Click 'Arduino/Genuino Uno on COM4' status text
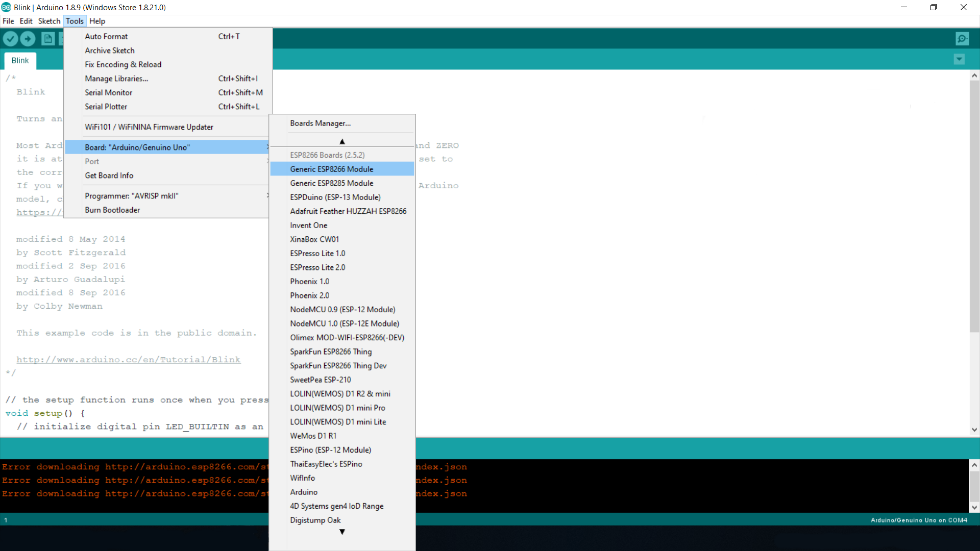The width and height of the screenshot is (980, 551). [919, 520]
